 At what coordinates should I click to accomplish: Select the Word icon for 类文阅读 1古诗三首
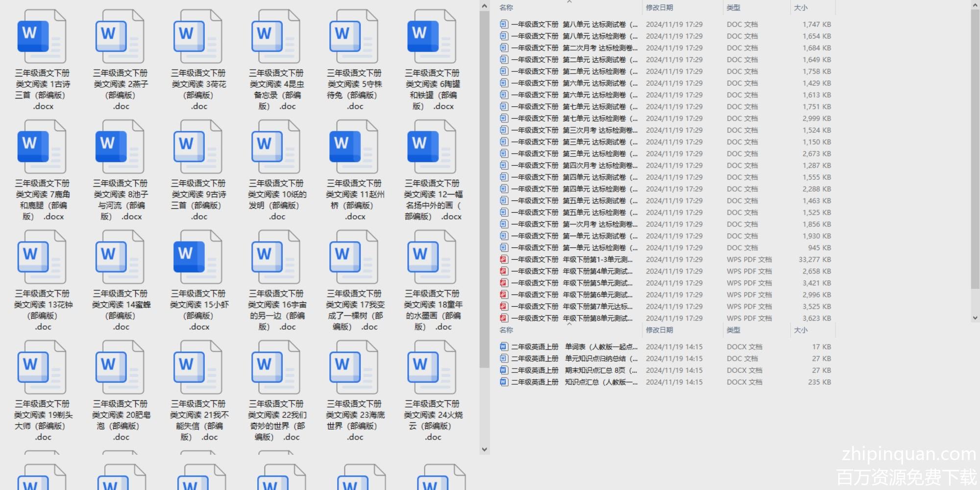point(42,37)
